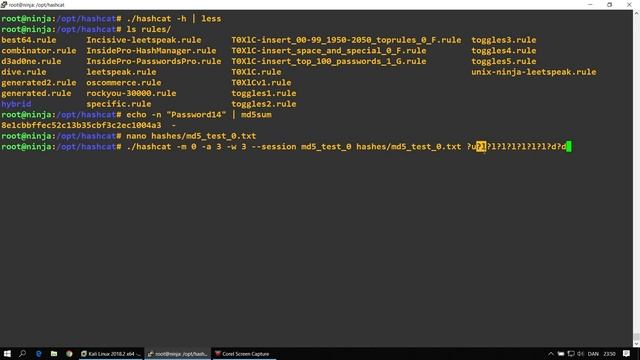Open the volume speaker tray icon
640x360 pixels.
(580, 353)
